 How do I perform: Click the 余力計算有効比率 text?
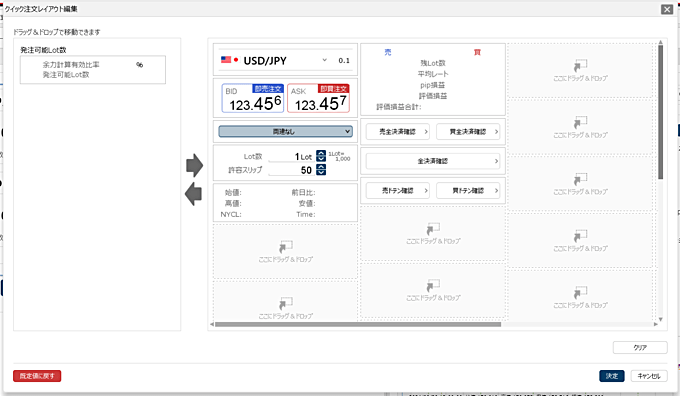pos(71,65)
